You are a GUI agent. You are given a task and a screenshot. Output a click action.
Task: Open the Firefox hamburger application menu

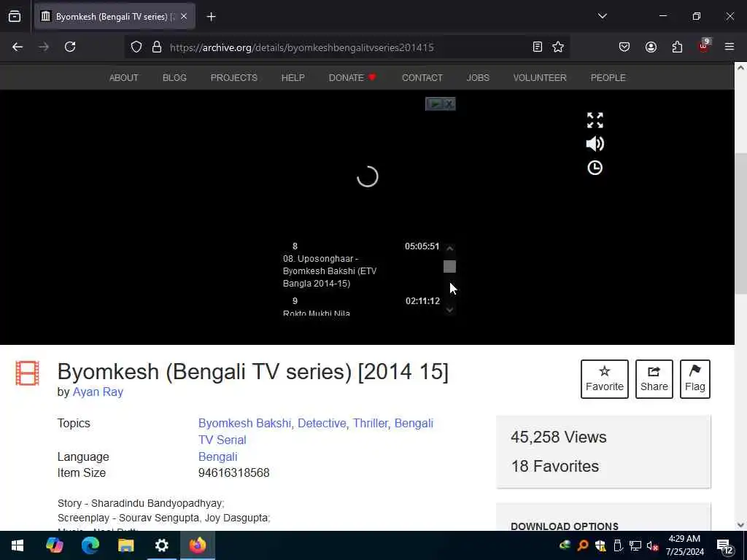[729, 47]
